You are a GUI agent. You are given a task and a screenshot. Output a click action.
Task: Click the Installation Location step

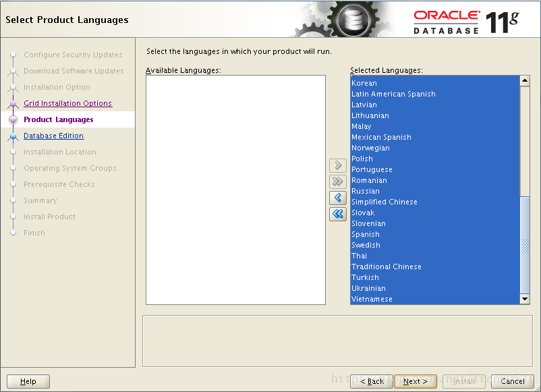point(60,152)
